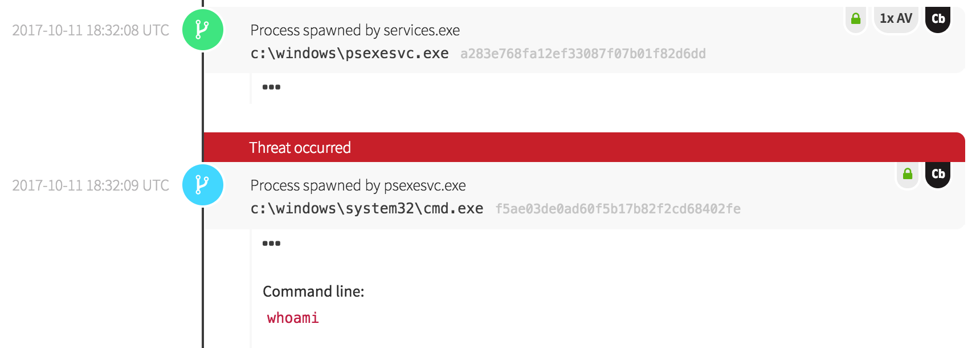
Task: Click the green process branch icon for psexesvc.exe
Action: coord(202,30)
